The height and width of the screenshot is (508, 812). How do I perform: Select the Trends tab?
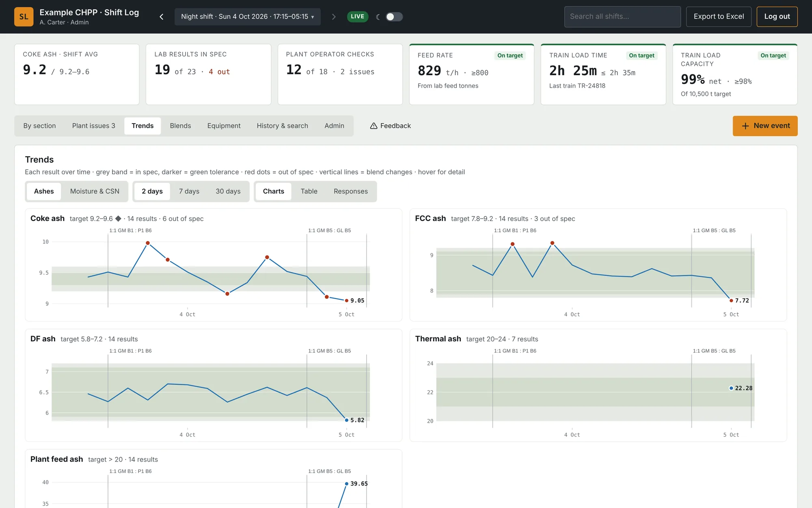[x=143, y=126]
